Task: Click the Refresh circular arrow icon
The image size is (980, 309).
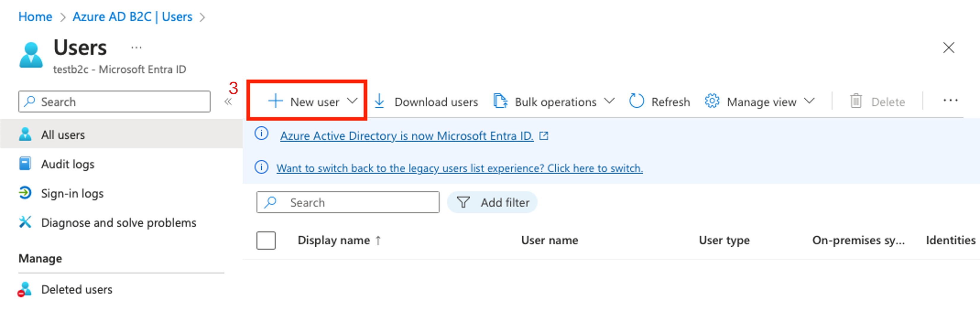Action: coord(636,101)
